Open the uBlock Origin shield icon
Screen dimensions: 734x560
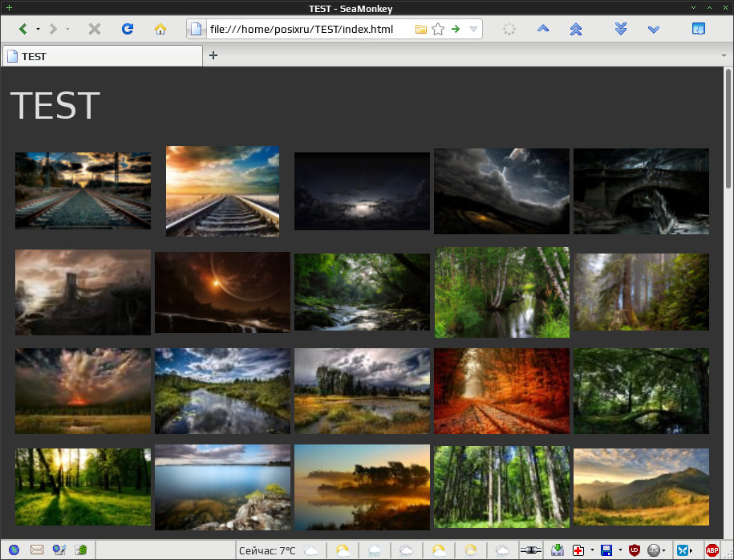[635, 550]
